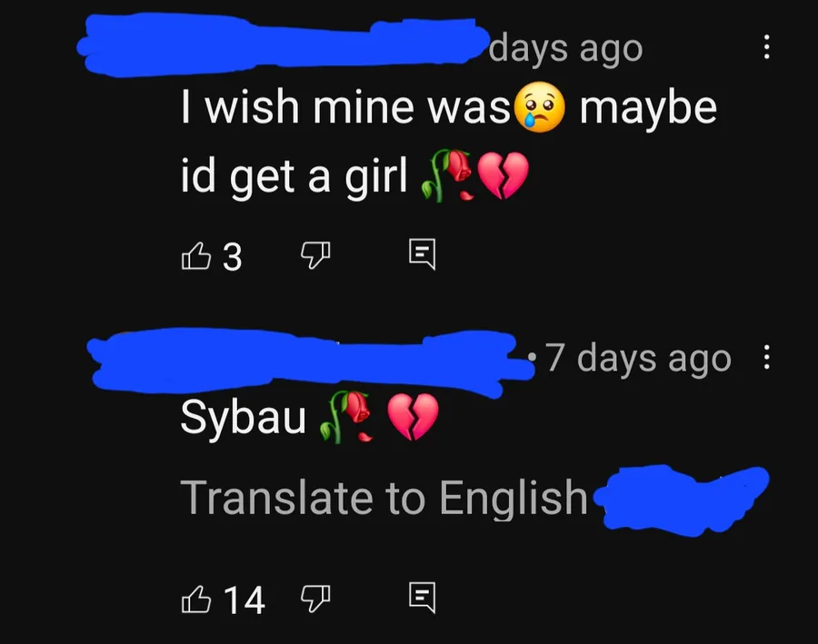Viewport: 818px width, 644px height.
Task: Click the crying face emoji in first comment
Action: (539, 107)
